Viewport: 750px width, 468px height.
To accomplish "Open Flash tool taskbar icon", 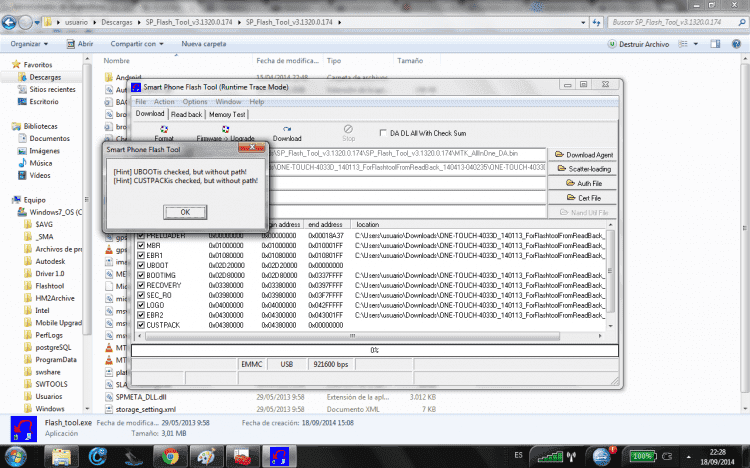I will tap(279, 457).
